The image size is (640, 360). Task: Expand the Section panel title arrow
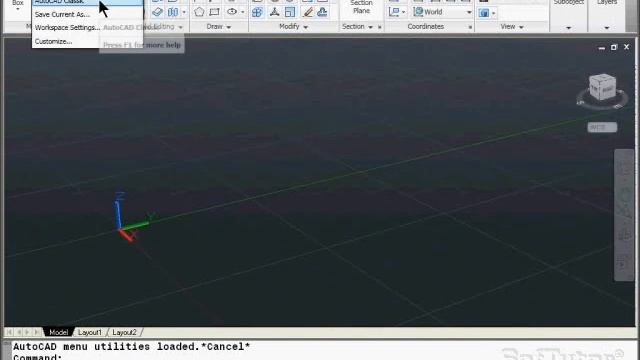(x=370, y=27)
